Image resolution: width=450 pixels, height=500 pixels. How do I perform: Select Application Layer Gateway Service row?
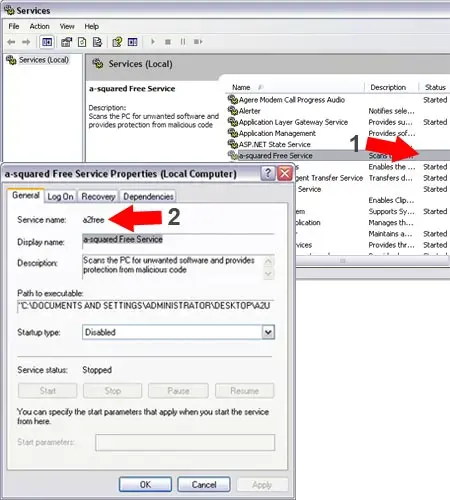[338, 122]
